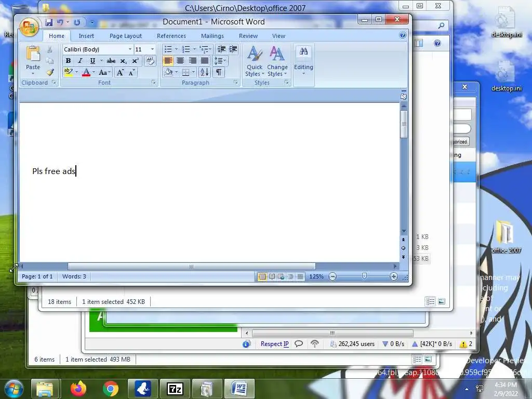
Task: Click the zoom slider handle
Action: click(364, 276)
